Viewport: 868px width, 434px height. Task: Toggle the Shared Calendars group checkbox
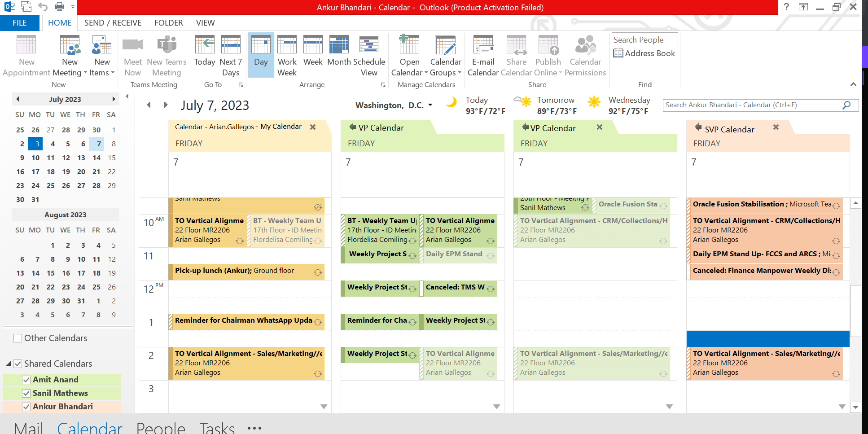coord(18,364)
